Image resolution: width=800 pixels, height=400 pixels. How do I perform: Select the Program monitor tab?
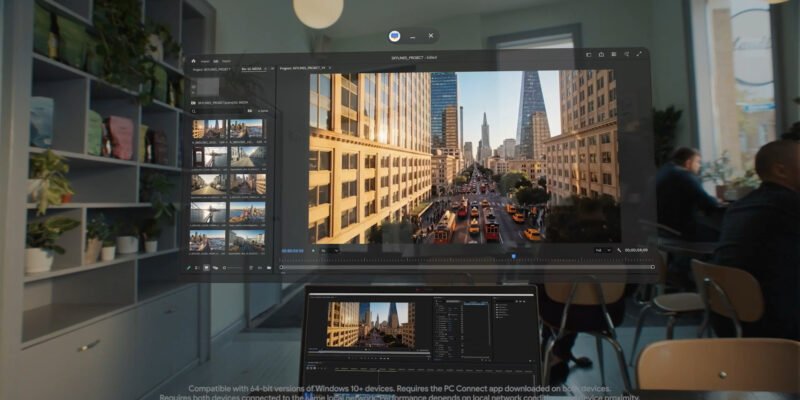pos(302,70)
